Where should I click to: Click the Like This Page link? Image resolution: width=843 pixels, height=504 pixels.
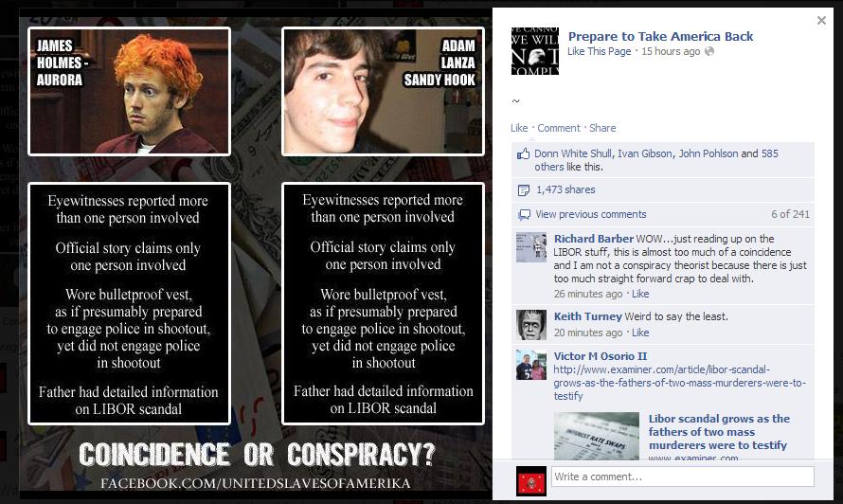[600, 51]
